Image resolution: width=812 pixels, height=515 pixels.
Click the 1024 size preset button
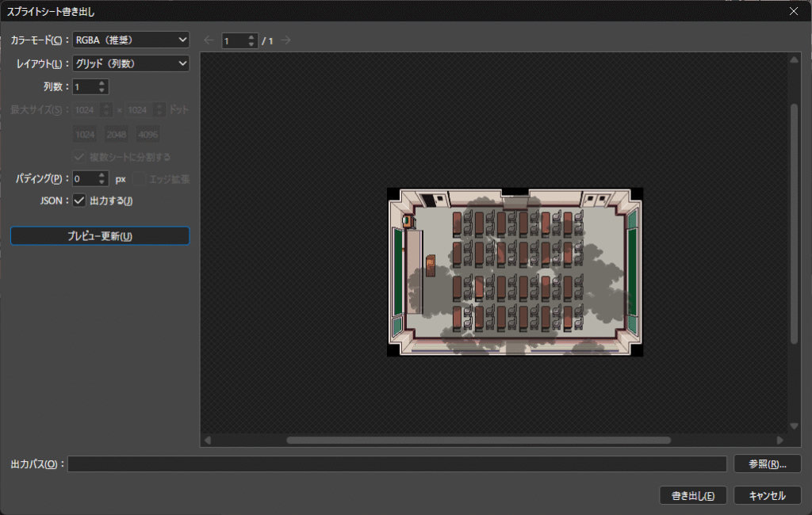85,135
